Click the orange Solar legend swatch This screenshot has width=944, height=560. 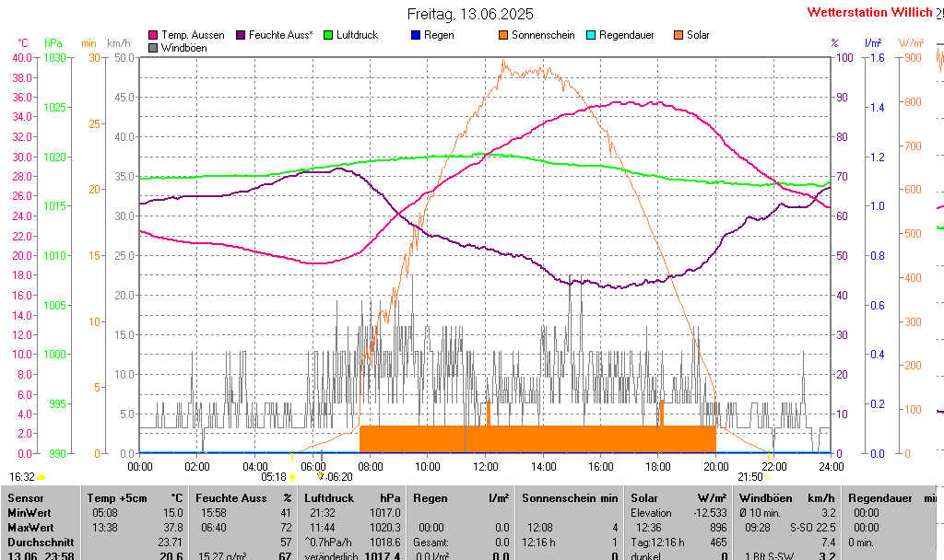pyautogui.click(x=678, y=36)
